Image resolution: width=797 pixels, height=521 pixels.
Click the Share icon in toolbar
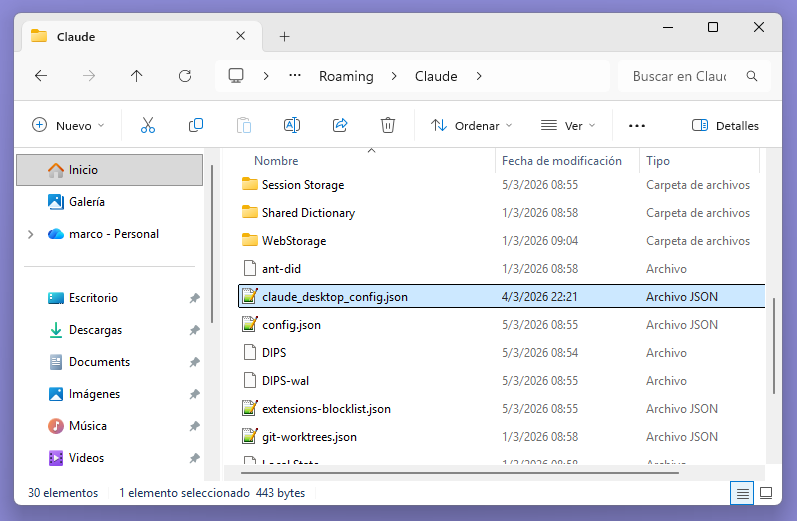340,125
